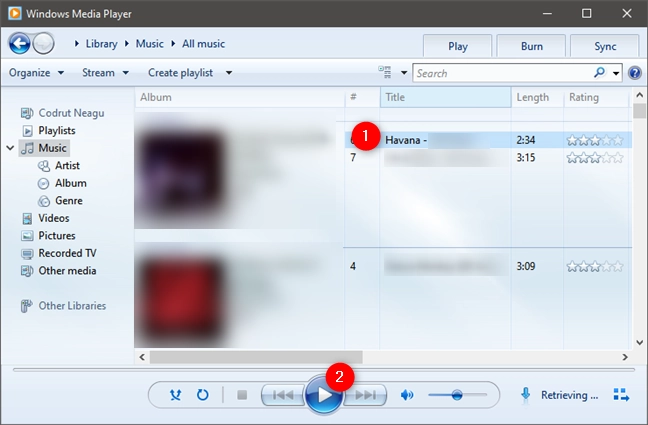Image resolution: width=648 pixels, height=425 pixels.
Task: Click All music in the breadcrumb
Action: (x=203, y=44)
